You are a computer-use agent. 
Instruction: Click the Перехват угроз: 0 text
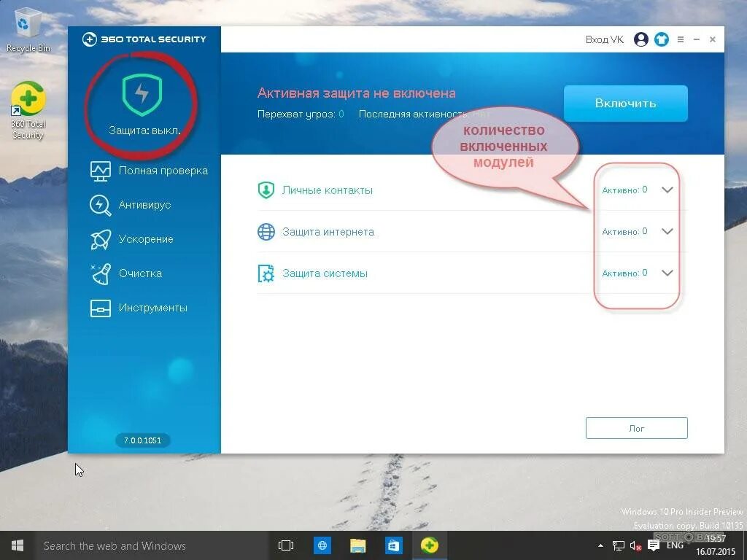301,114
